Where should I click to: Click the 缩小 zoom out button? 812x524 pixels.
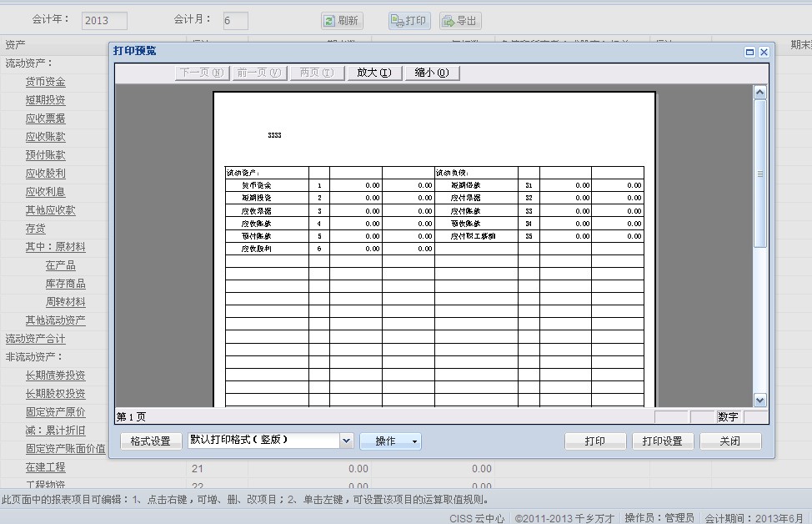click(x=431, y=73)
